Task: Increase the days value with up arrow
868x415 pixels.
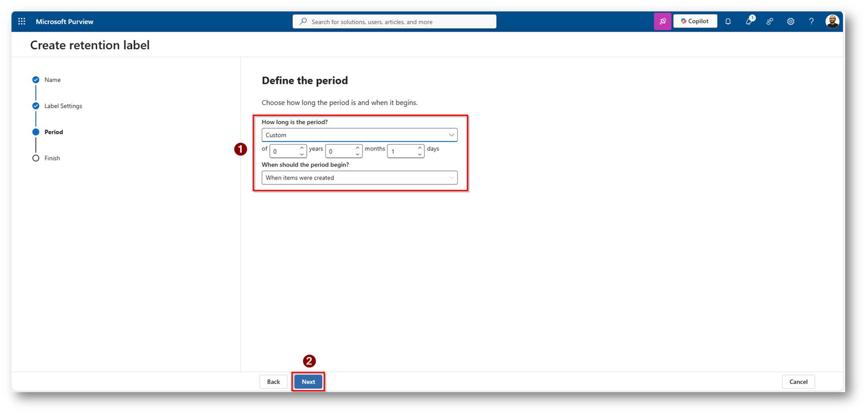Action: click(420, 148)
